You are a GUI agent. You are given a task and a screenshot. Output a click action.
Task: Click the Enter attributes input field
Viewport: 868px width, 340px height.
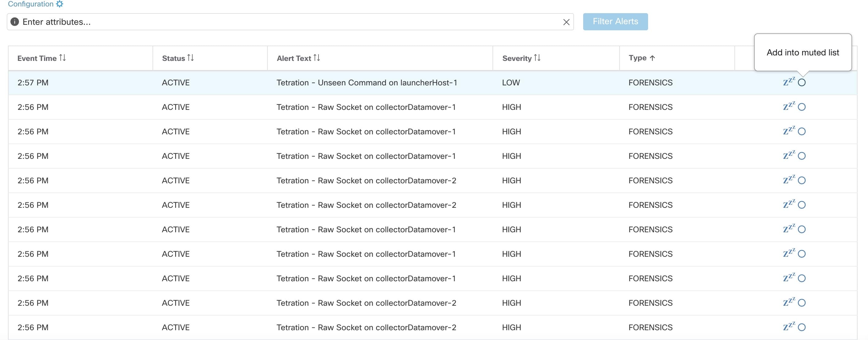click(202, 22)
